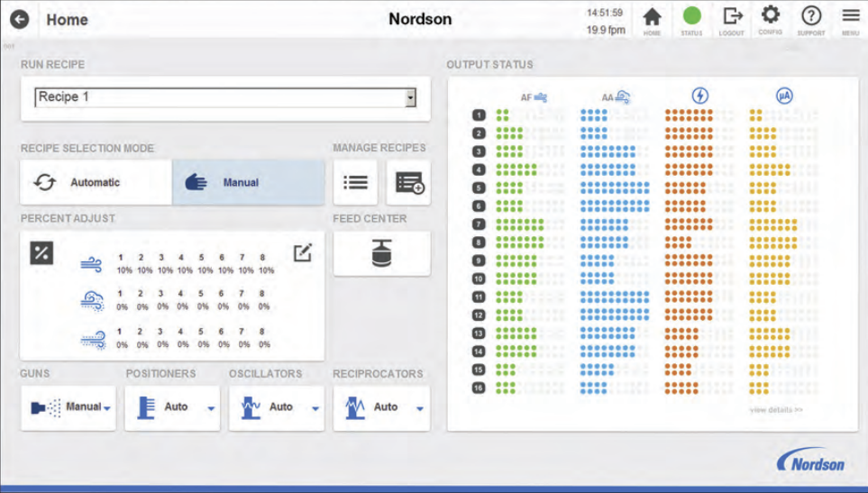Click the AF column header icon

point(540,97)
